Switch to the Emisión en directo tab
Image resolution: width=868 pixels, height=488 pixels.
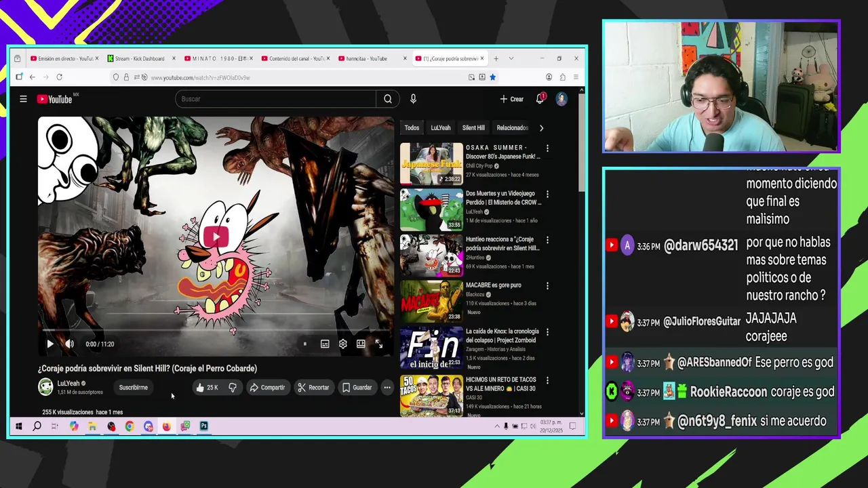63,59
